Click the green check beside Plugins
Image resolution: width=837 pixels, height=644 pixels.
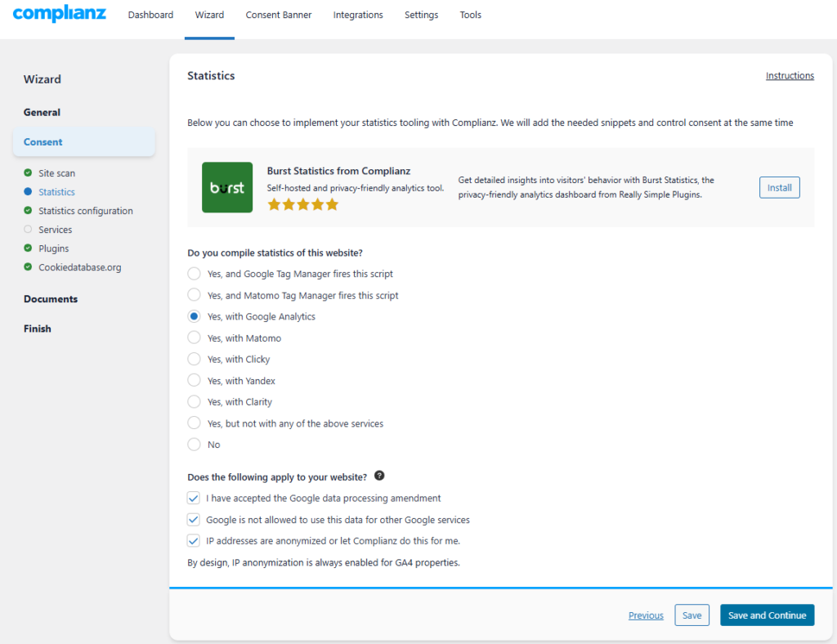click(x=28, y=248)
